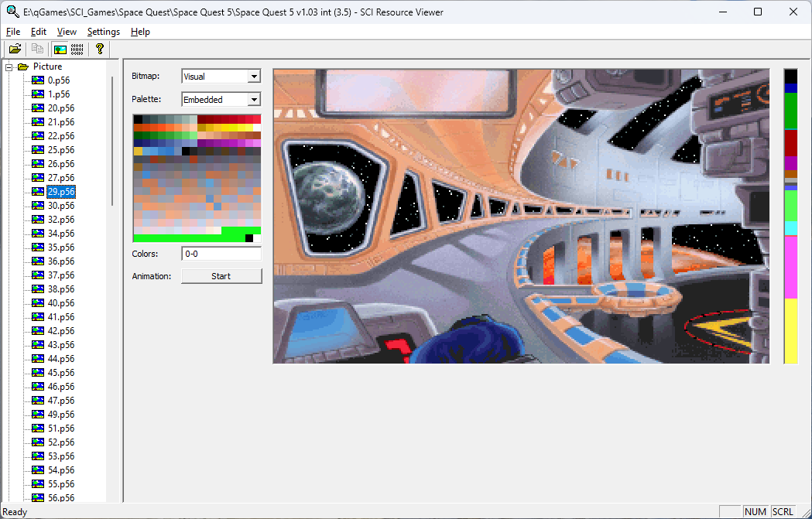The height and width of the screenshot is (519, 812).
Task: Pick the bright red palette swatch
Action: (257, 120)
